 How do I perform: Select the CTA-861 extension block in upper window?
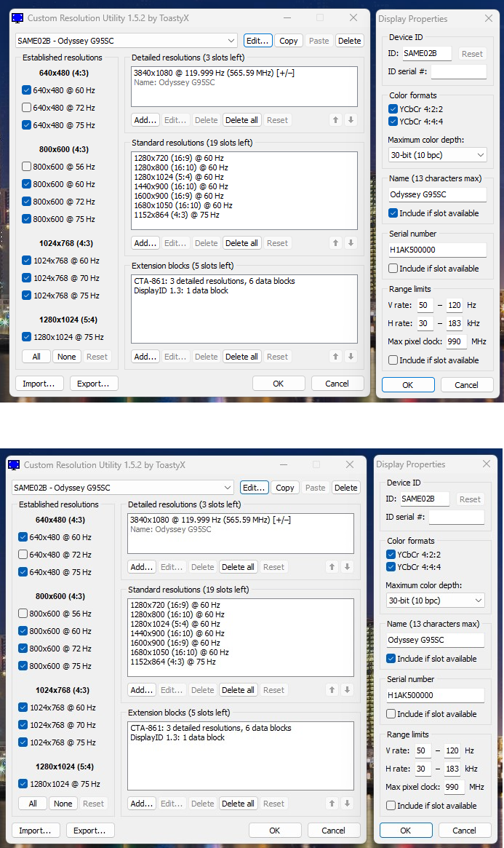pos(214,281)
